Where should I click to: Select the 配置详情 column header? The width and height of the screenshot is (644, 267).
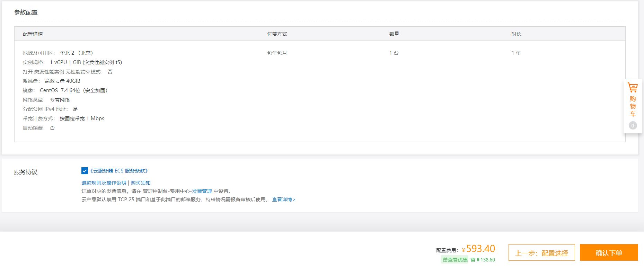[33, 34]
